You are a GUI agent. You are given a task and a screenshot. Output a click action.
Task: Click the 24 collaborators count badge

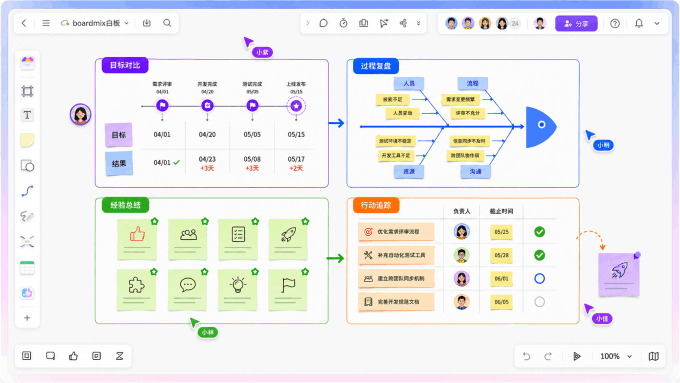tap(515, 23)
